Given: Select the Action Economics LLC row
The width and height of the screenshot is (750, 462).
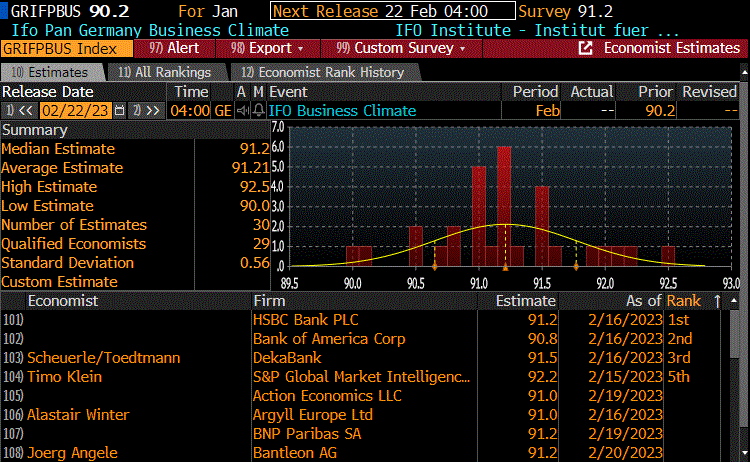Looking at the screenshot, I should pyautogui.click(x=360, y=396).
